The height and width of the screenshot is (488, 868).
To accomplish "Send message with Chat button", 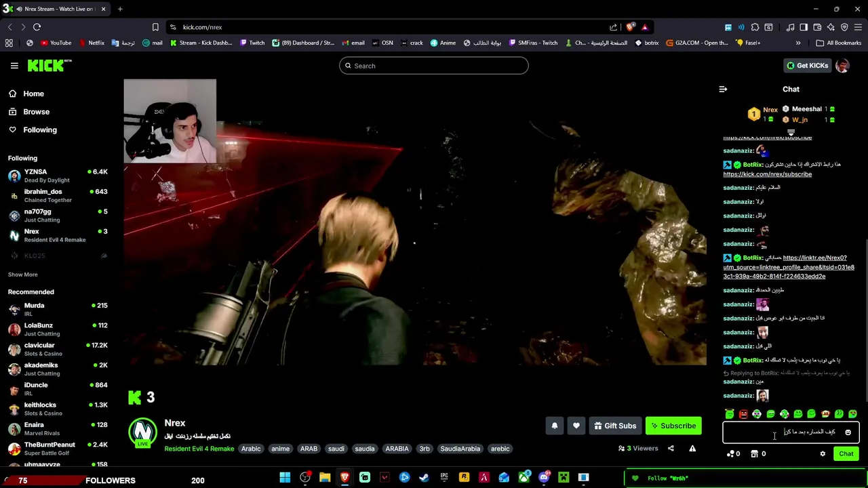I will click(x=846, y=454).
